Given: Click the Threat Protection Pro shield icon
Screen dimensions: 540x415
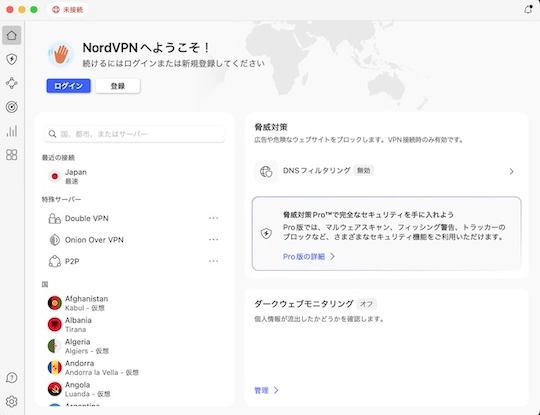Looking at the screenshot, I should tap(266, 233).
